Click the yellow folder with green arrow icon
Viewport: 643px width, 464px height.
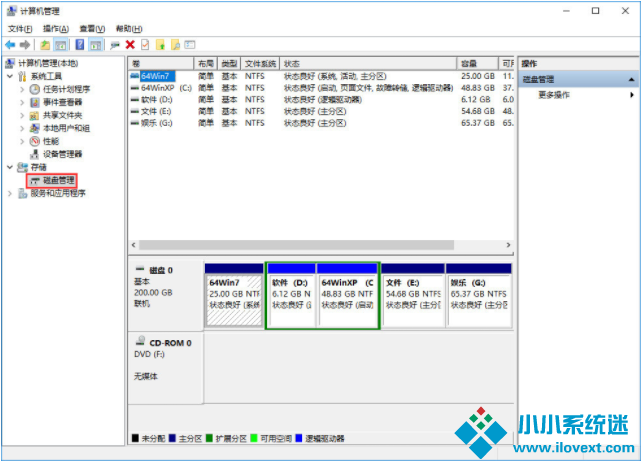click(161, 45)
